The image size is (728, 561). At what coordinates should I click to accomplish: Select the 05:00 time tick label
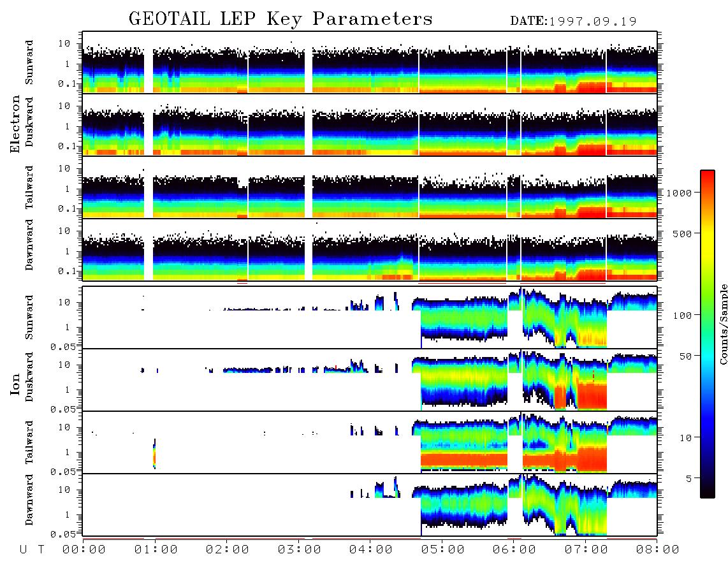click(x=443, y=550)
